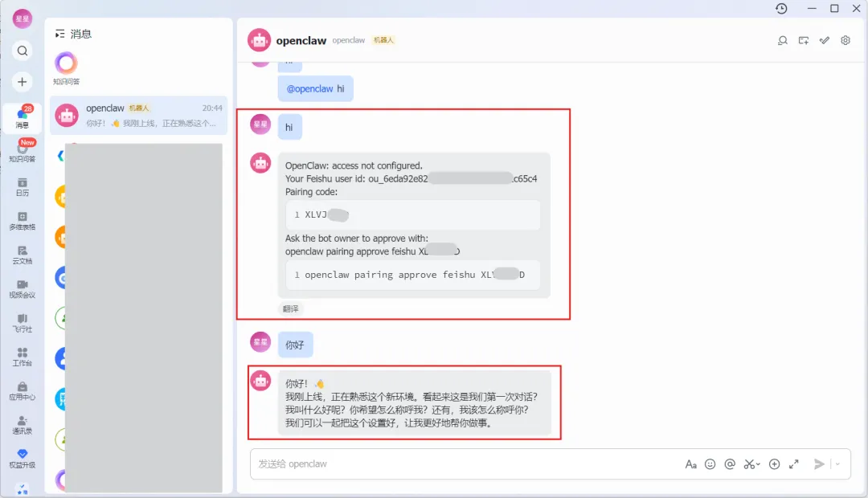Click the 翻译 translate button under bot message
This screenshot has width=868, height=498.
[x=291, y=308]
